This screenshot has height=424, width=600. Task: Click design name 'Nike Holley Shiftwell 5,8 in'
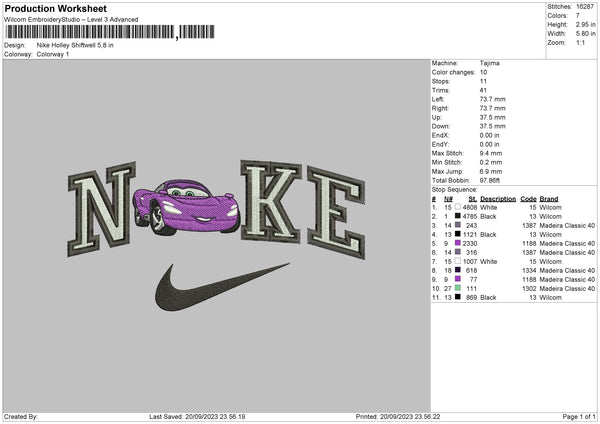click(x=75, y=45)
